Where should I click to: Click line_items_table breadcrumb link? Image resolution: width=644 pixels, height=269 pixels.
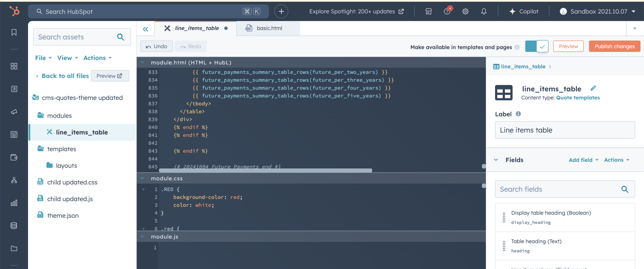(x=523, y=66)
